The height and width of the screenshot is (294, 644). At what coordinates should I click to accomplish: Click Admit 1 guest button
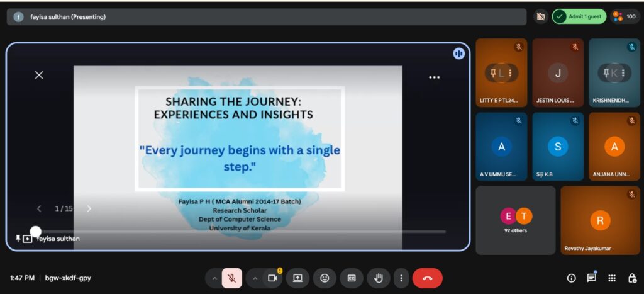click(x=579, y=17)
